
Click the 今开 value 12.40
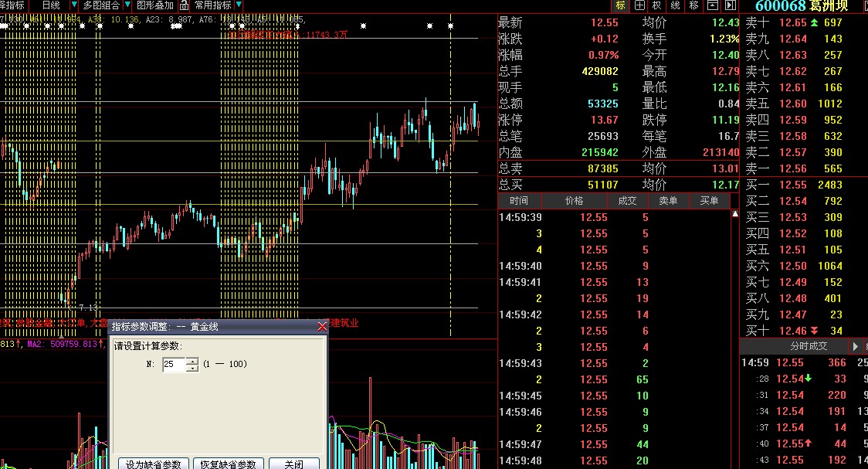coord(725,56)
